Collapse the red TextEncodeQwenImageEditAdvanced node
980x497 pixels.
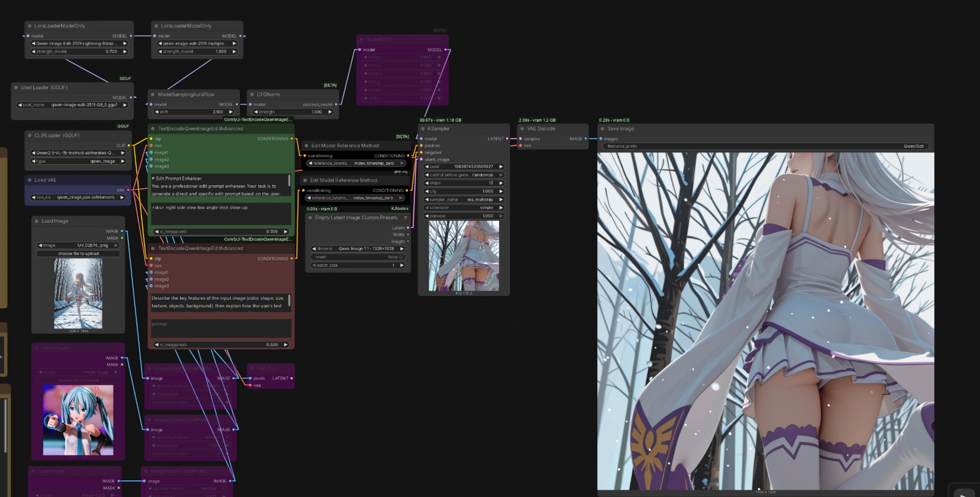click(x=153, y=248)
